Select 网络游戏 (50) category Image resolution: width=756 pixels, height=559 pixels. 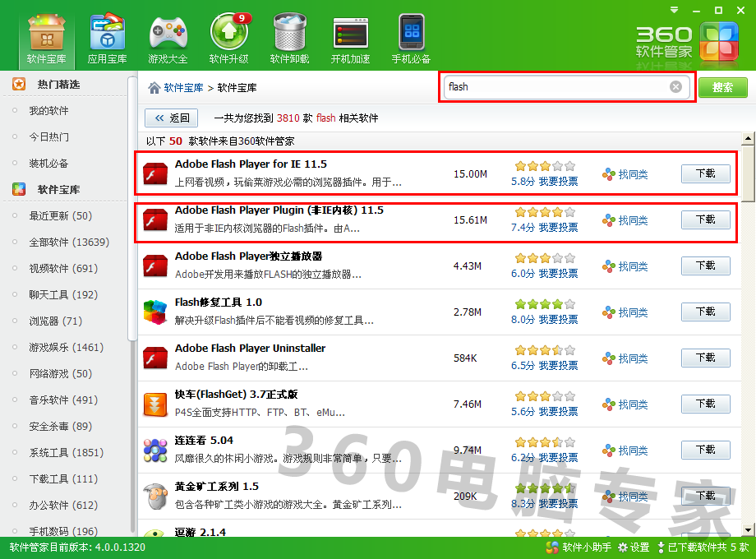click(x=60, y=373)
